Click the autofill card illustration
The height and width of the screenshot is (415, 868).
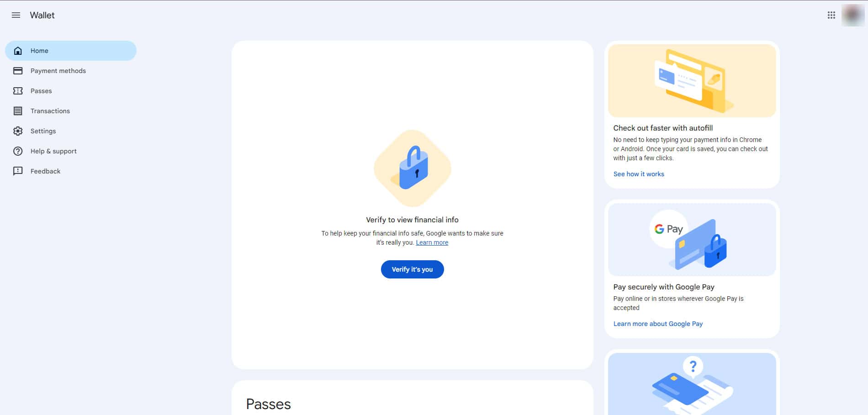[692, 81]
